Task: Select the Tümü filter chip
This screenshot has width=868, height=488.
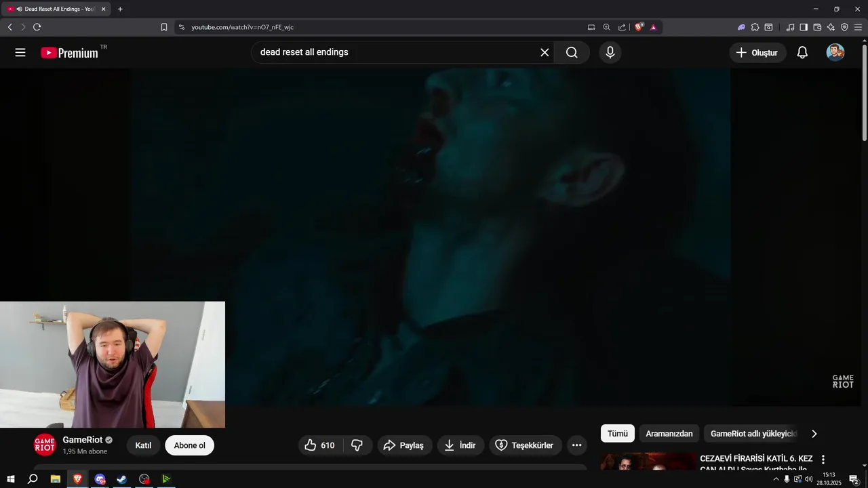Action: (x=618, y=434)
